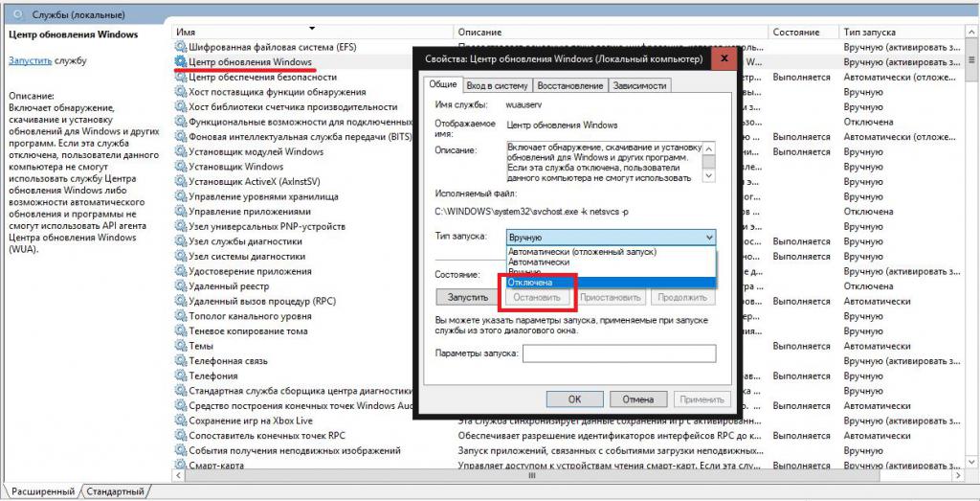980x501 pixels.
Task: Sort by Имя column header
Action: point(313,32)
